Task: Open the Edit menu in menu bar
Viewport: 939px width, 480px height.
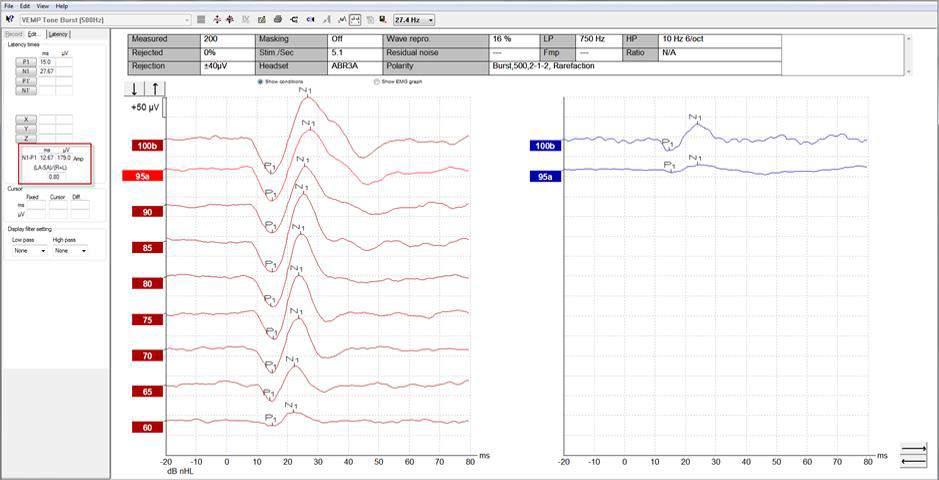Action: pyautogui.click(x=25, y=5)
